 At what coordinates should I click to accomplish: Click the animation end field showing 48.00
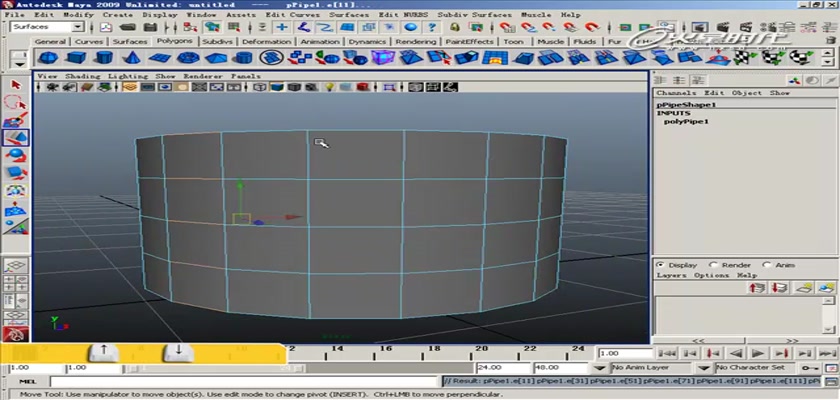coord(560,368)
